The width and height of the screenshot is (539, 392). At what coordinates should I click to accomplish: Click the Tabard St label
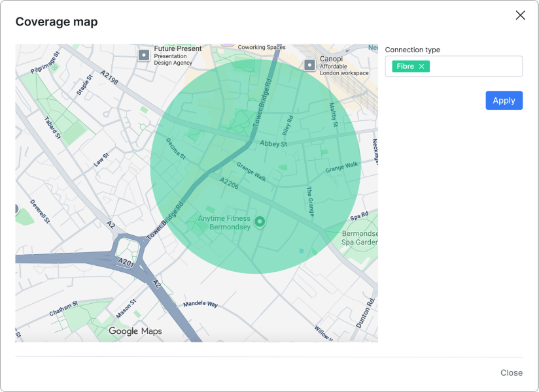pyautogui.click(x=52, y=127)
